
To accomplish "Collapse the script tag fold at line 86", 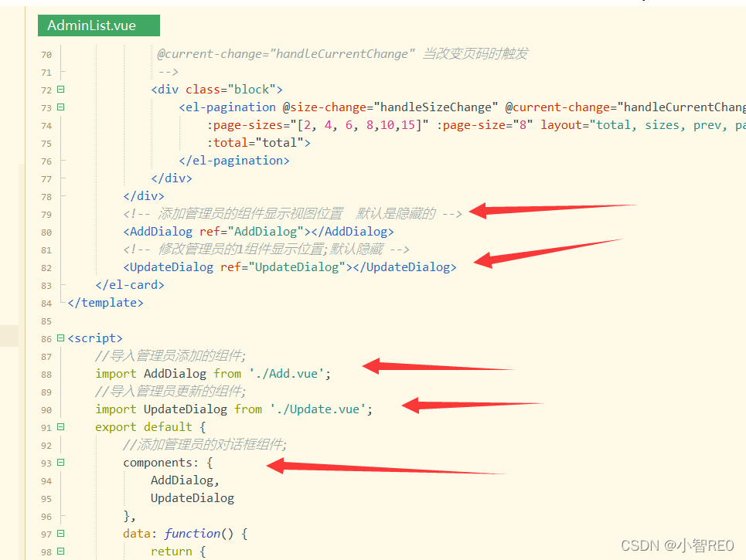I will (60, 338).
